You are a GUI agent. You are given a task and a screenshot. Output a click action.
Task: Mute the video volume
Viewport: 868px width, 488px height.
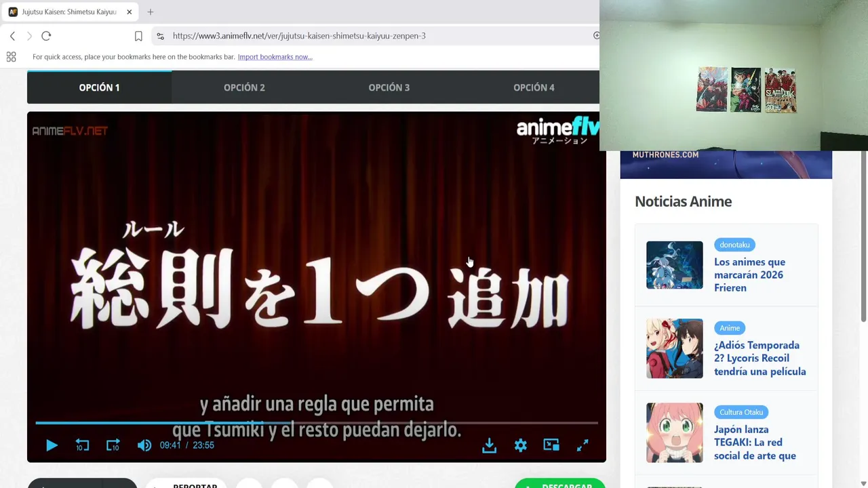point(144,445)
